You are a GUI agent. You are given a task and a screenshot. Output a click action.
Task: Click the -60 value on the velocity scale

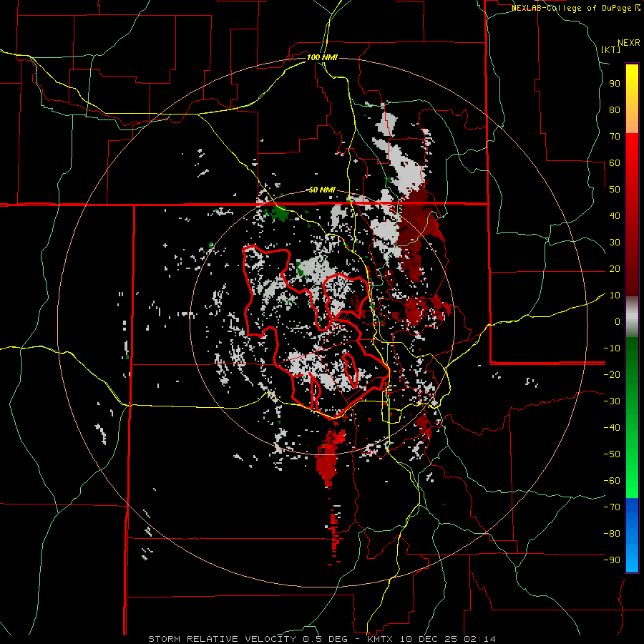(x=612, y=481)
